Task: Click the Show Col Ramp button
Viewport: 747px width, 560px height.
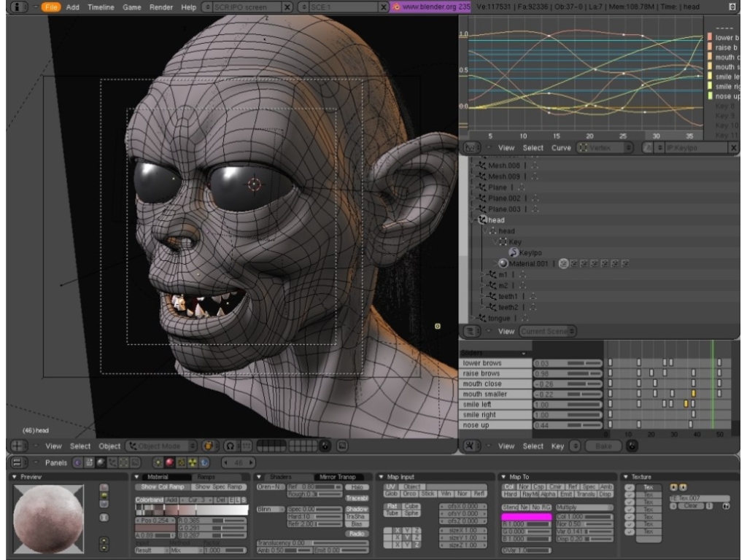Action: click(163, 486)
